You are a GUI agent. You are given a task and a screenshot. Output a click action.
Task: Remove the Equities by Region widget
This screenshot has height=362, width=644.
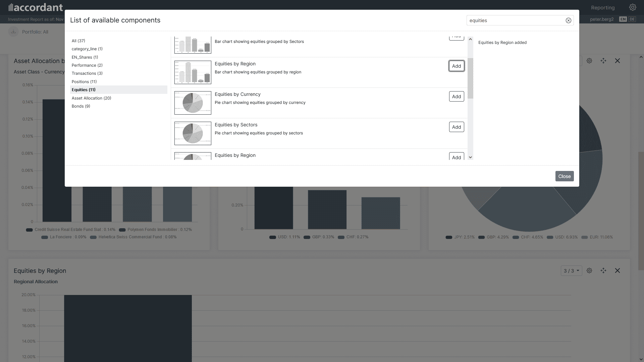[x=618, y=270]
